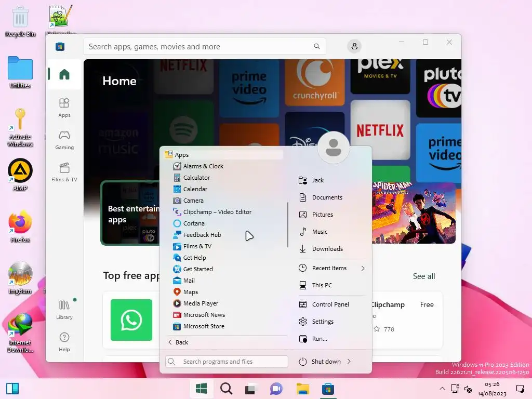Collapse the Apps folder header
The height and width of the screenshot is (399, 532).
click(223, 155)
